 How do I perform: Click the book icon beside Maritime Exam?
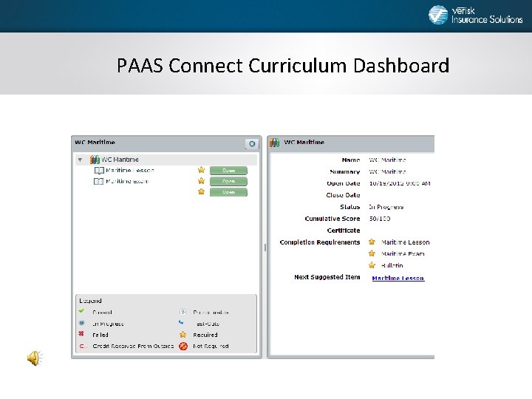pyautogui.click(x=98, y=181)
